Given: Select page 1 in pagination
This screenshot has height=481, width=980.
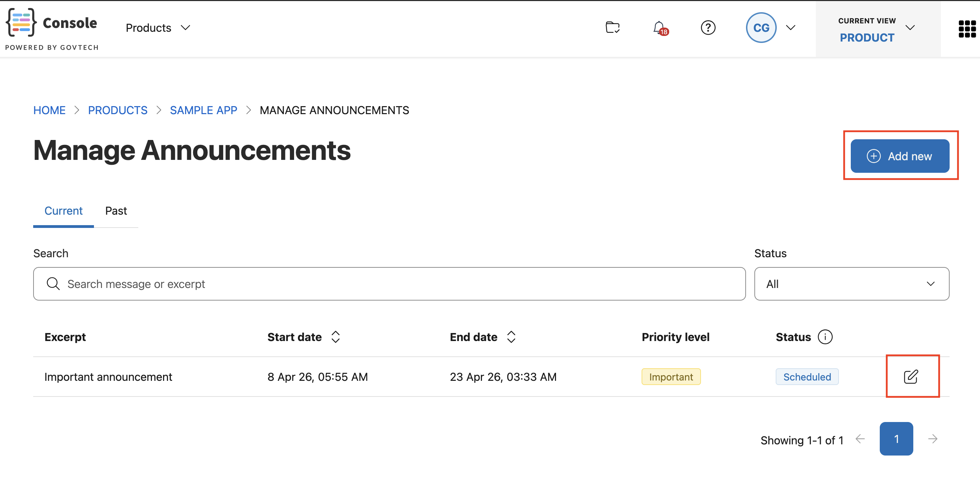Looking at the screenshot, I should 896,439.
